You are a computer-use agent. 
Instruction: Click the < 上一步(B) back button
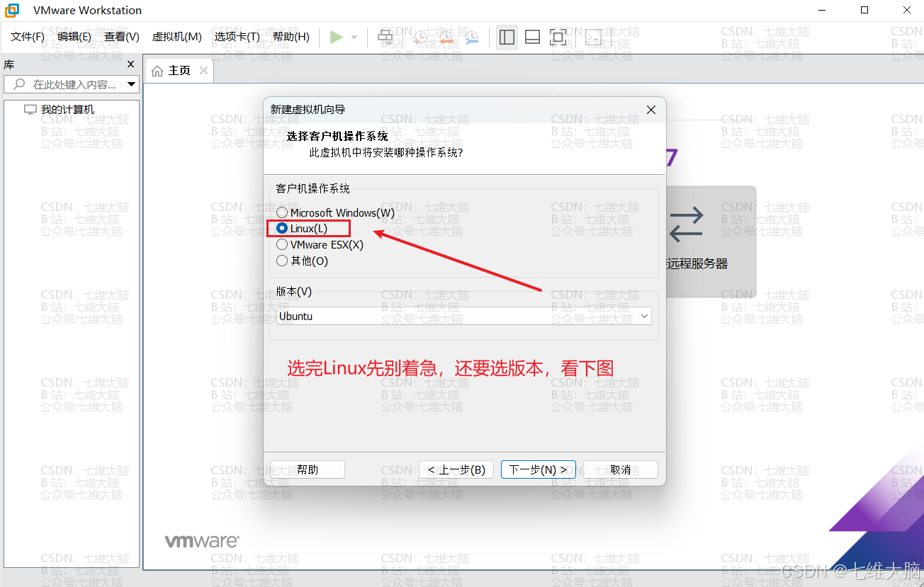click(x=456, y=469)
